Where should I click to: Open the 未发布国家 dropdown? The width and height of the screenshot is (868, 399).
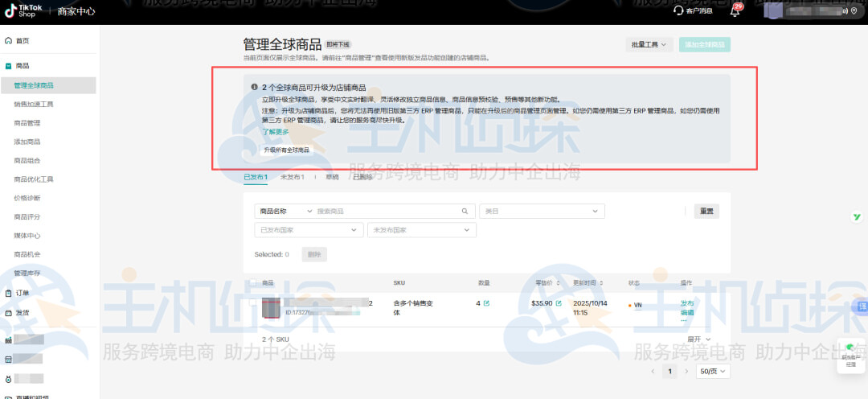(x=422, y=230)
